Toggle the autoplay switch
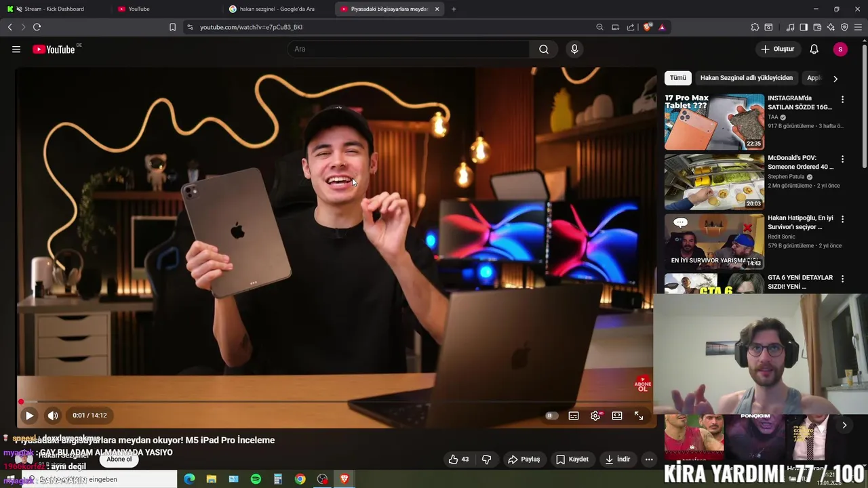Image resolution: width=868 pixels, height=488 pixels. coord(552,415)
